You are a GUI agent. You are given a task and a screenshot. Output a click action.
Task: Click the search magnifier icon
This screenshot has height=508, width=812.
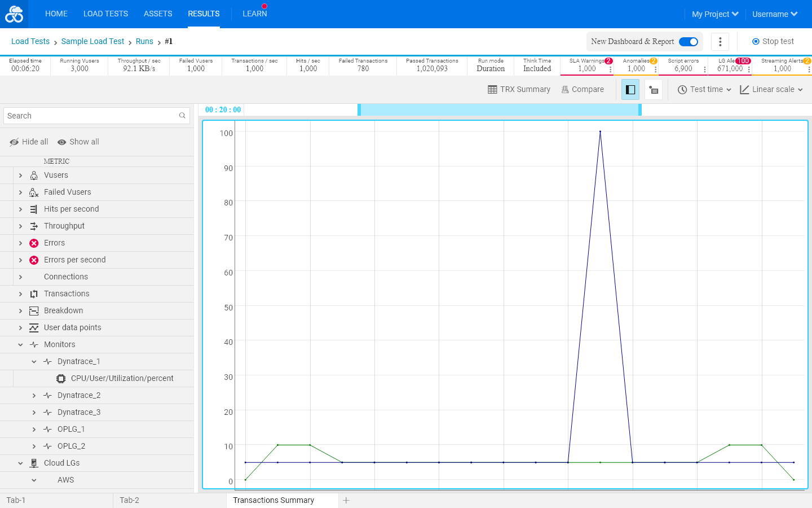tap(182, 116)
